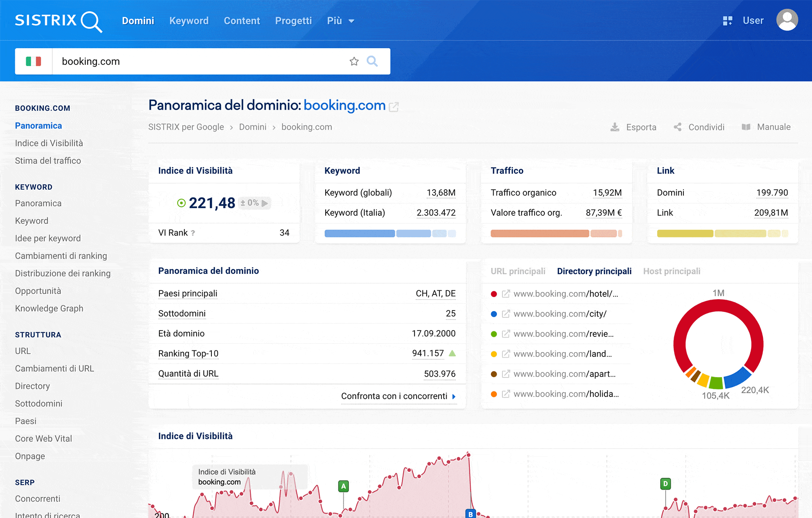Click Paesi principali value CH, AT, DE
Image resolution: width=812 pixels, height=518 pixels.
point(436,294)
